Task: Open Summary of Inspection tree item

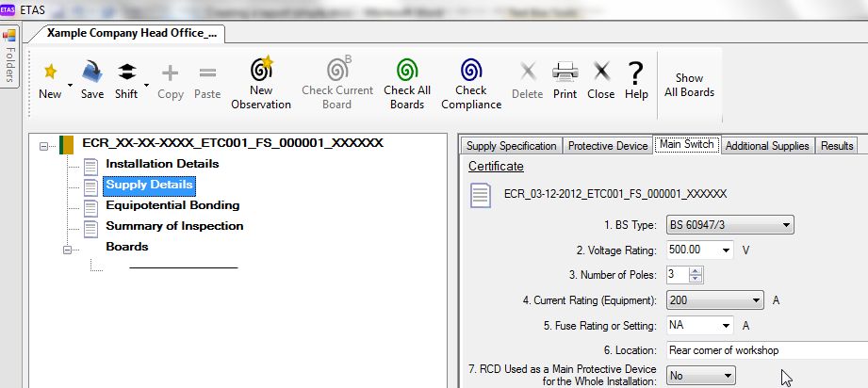Action: (x=174, y=226)
